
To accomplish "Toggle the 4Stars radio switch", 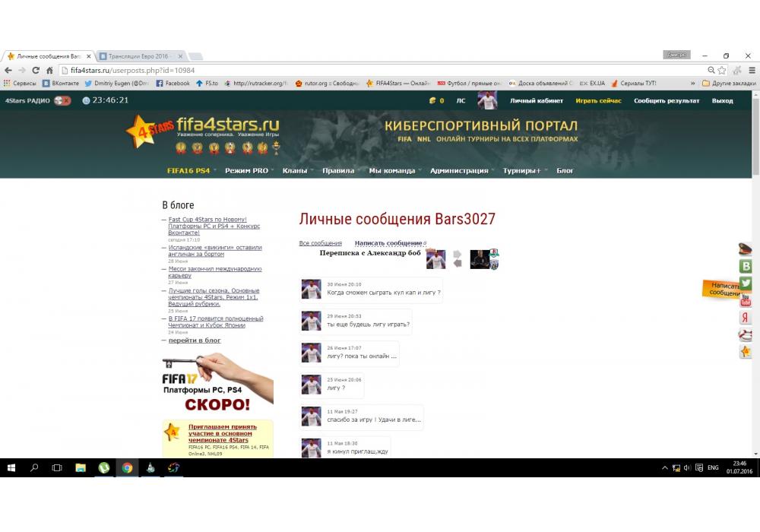I will point(62,101).
